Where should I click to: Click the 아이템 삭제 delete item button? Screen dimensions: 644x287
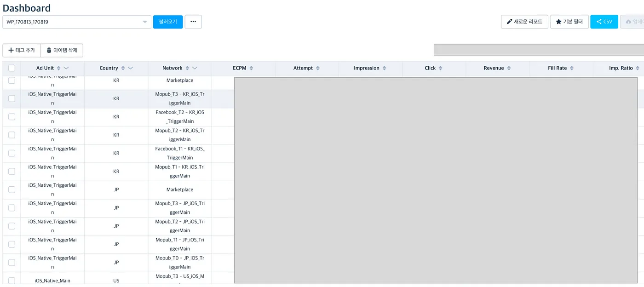tap(62, 50)
